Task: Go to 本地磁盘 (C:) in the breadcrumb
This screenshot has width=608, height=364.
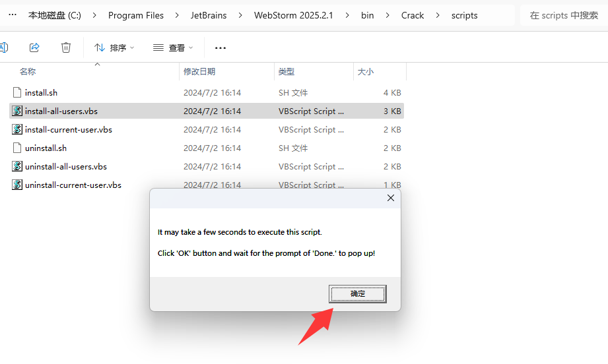Action: [55, 15]
